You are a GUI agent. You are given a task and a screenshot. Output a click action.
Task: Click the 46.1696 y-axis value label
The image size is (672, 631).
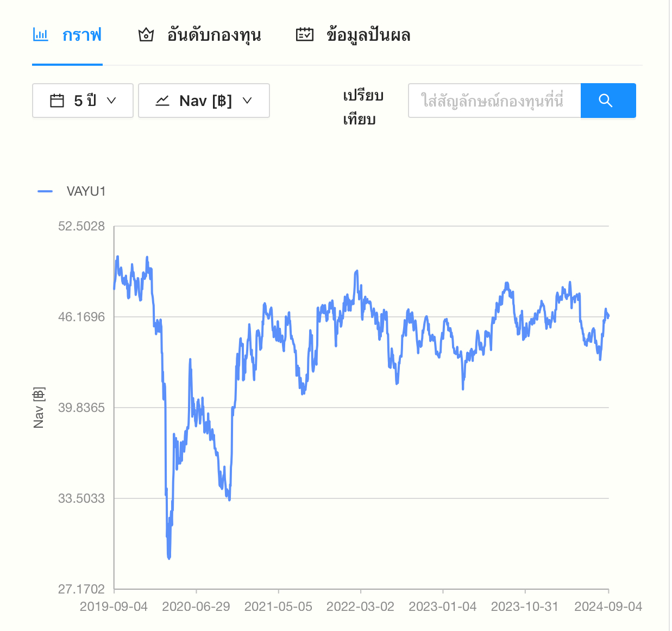click(81, 317)
